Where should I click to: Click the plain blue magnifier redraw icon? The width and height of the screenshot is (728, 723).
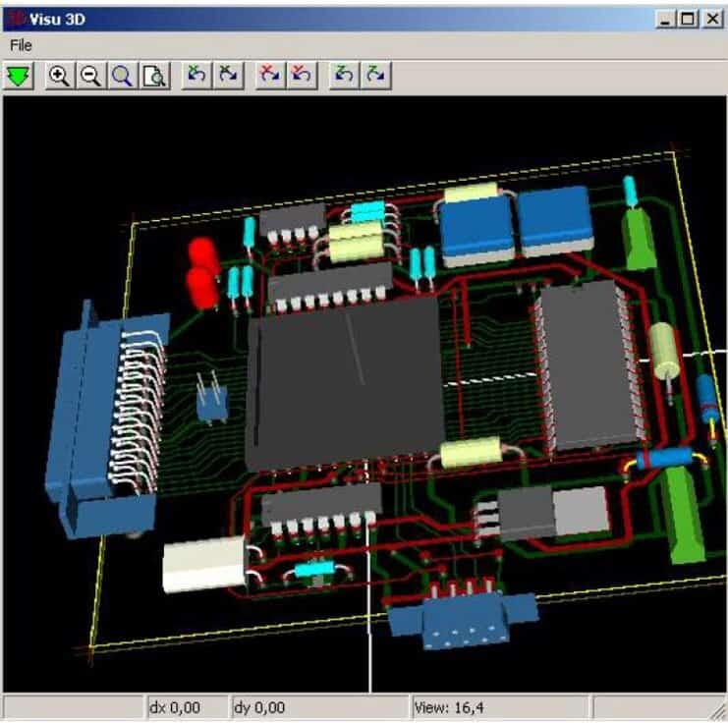[122, 76]
